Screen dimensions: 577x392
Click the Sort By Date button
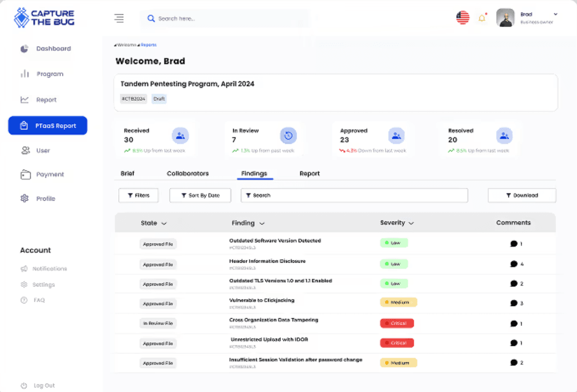coord(200,195)
